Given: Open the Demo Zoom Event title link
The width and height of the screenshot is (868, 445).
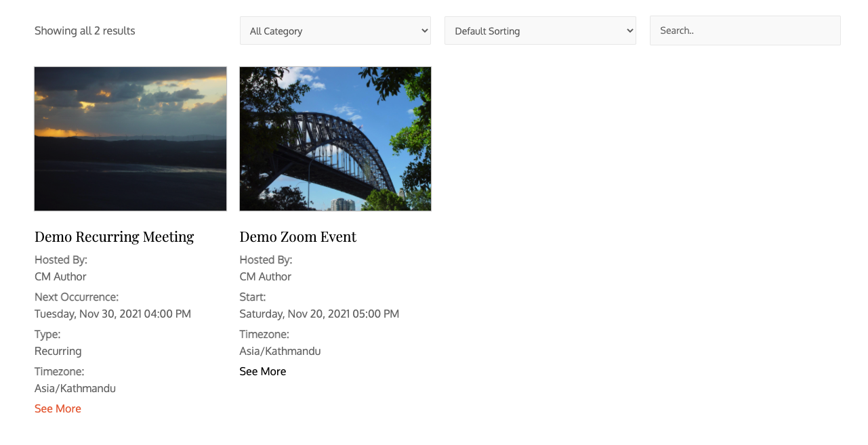Looking at the screenshot, I should click(x=297, y=236).
